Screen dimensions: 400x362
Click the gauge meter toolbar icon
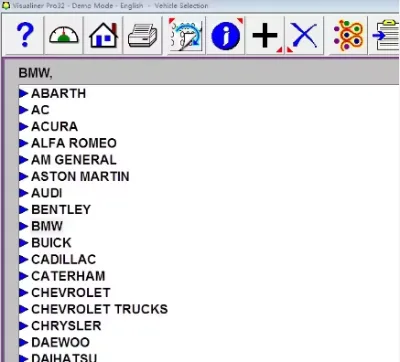click(64, 35)
